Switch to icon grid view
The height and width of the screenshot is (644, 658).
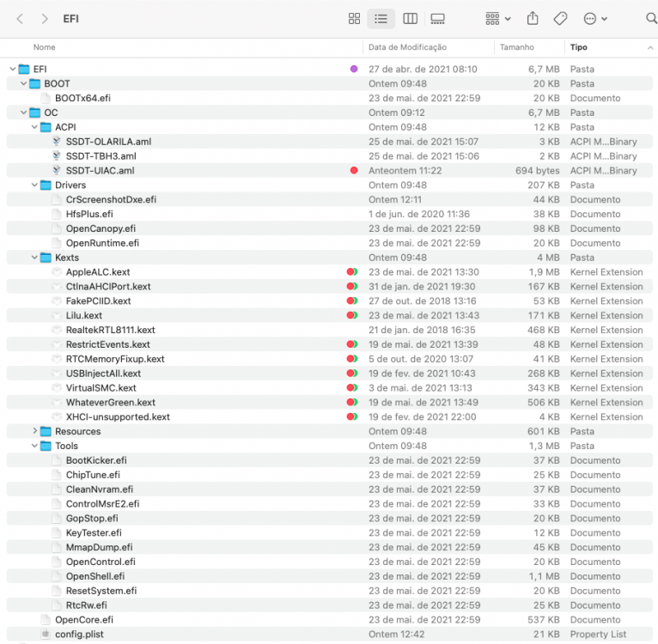coord(354,18)
